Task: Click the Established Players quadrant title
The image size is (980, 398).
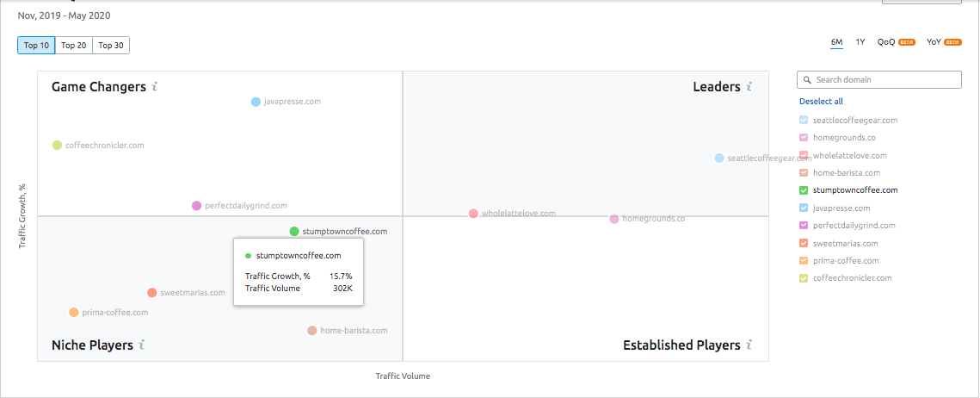Action: pos(682,345)
